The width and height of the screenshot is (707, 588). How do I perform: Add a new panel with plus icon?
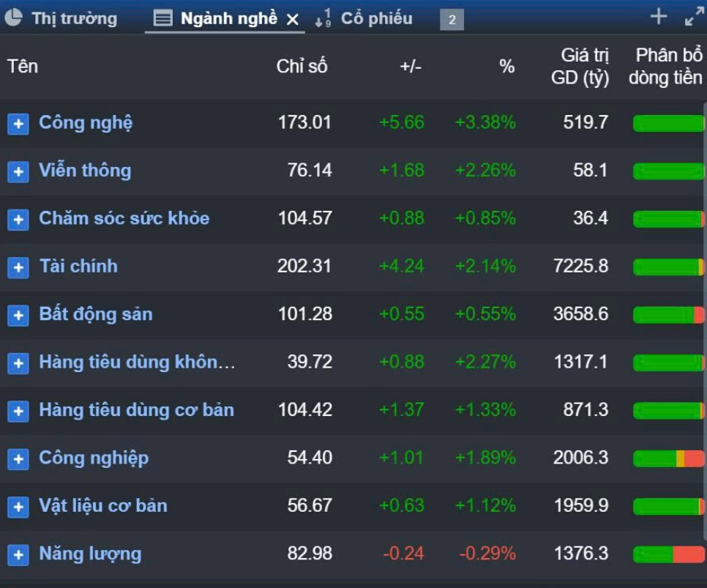[659, 17]
